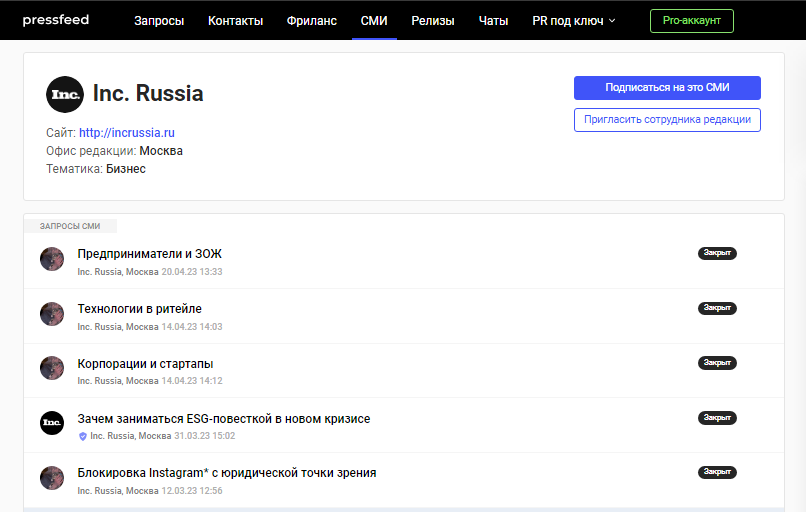Open author avatar beside Корпорации и стартапы
Screen dimensions: 806x512
[x=52, y=368]
